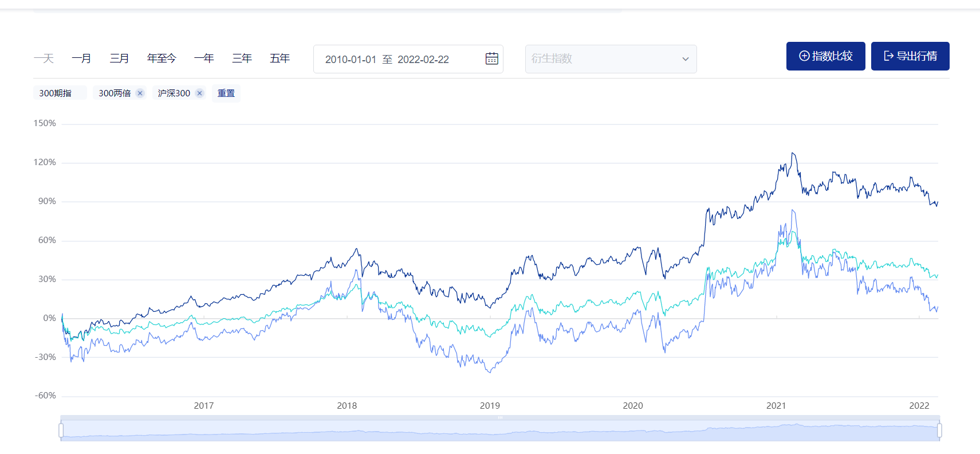Choose the 三年 time range
This screenshot has width=980, height=454.
(242, 58)
